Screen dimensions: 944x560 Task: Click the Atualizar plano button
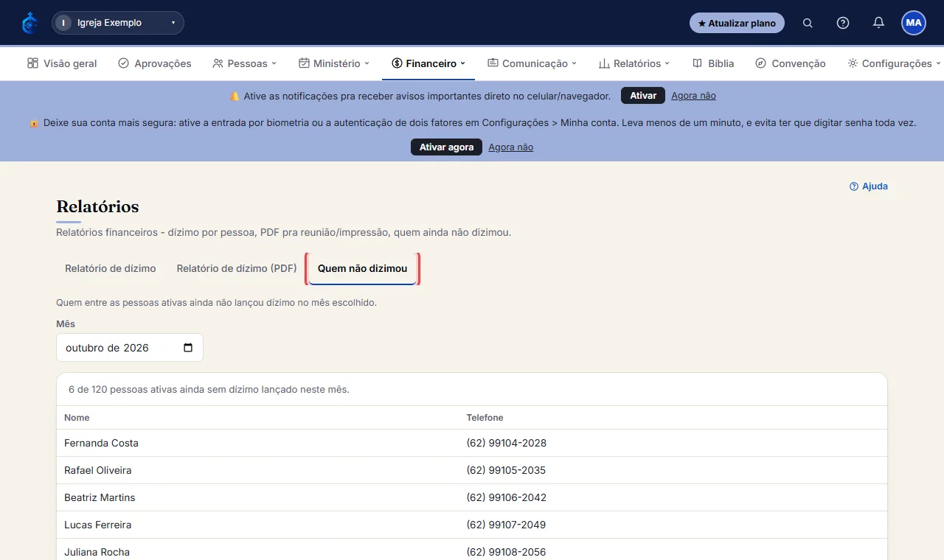point(737,23)
